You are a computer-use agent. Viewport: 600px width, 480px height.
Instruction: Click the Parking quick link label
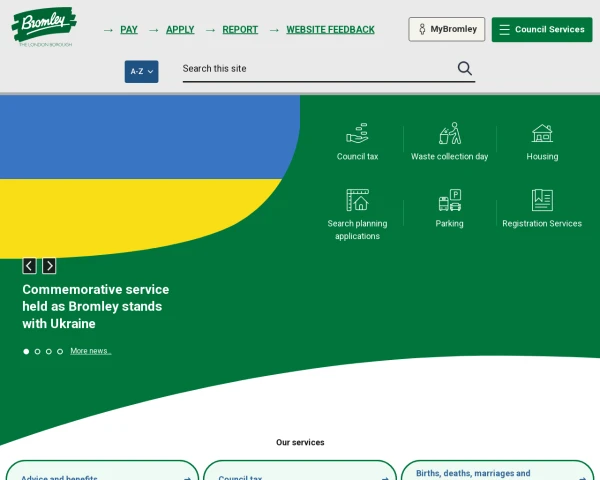point(450,224)
